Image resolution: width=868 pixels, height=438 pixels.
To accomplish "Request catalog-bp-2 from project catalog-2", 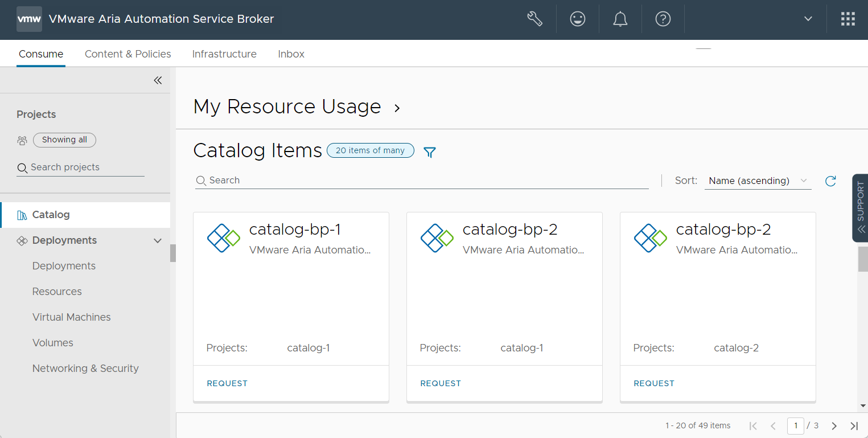I will coord(654,383).
